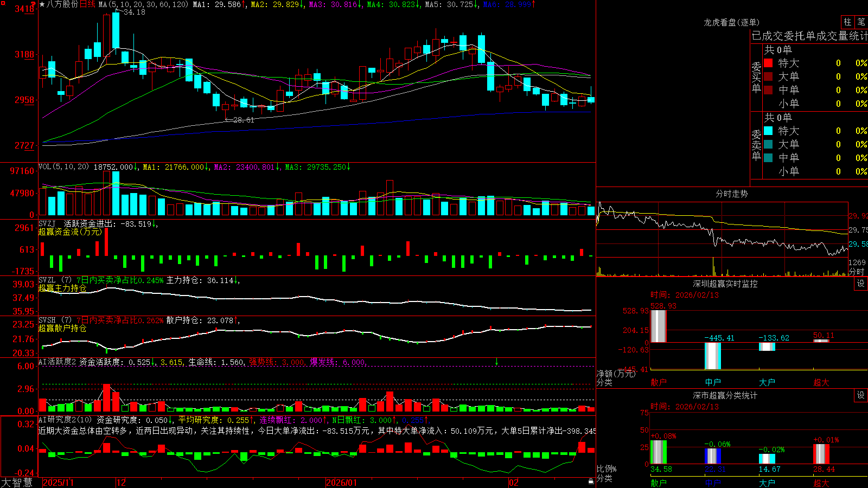Viewport: 868px width, 488px height.
Task: Click the MA(5,10,20,30,60,120) indicator label
Action: (143, 4)
